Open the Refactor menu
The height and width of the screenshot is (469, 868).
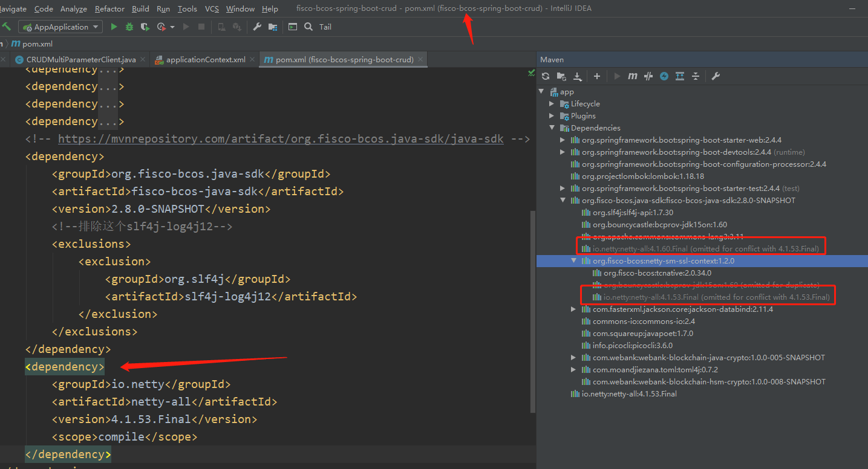pos(110,8)
